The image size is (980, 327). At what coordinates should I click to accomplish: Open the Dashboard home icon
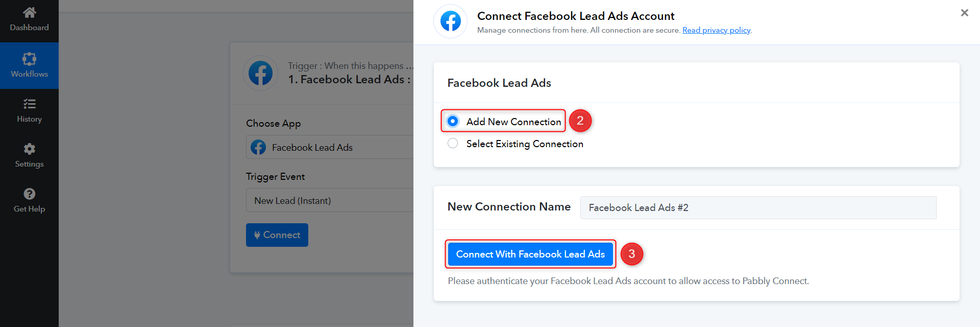tap(30, 12)
